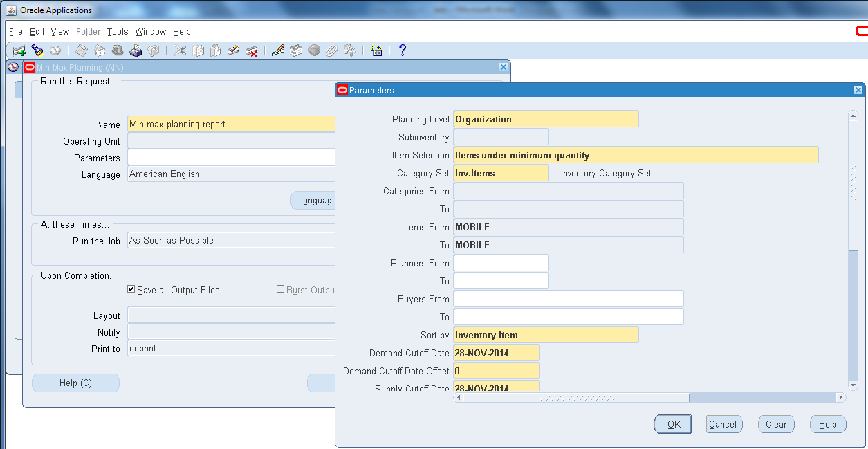Toggle the Burst Output checkbox
The width and height of the screenshot is (868, 449).
click(x=279, y=290)
